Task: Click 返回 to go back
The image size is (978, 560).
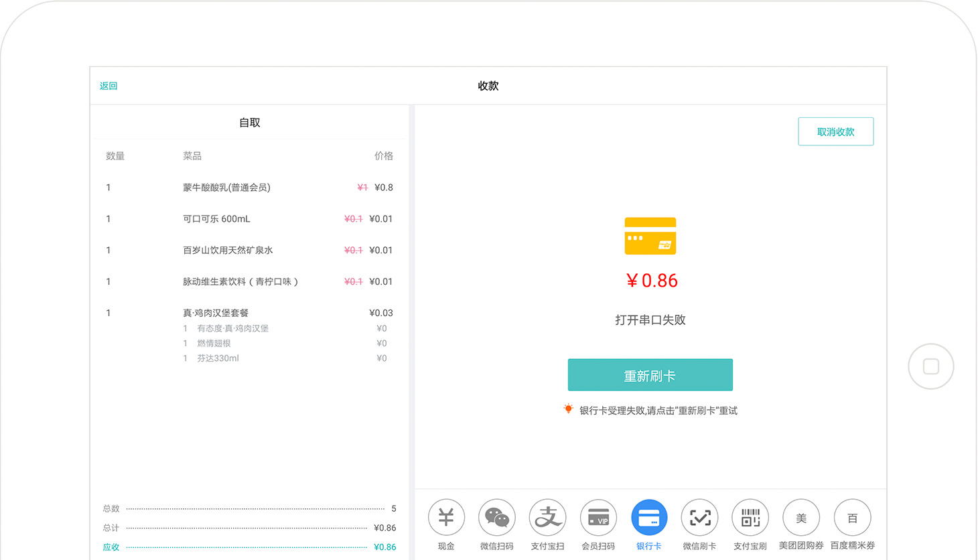Action: (x=109, y=86)
